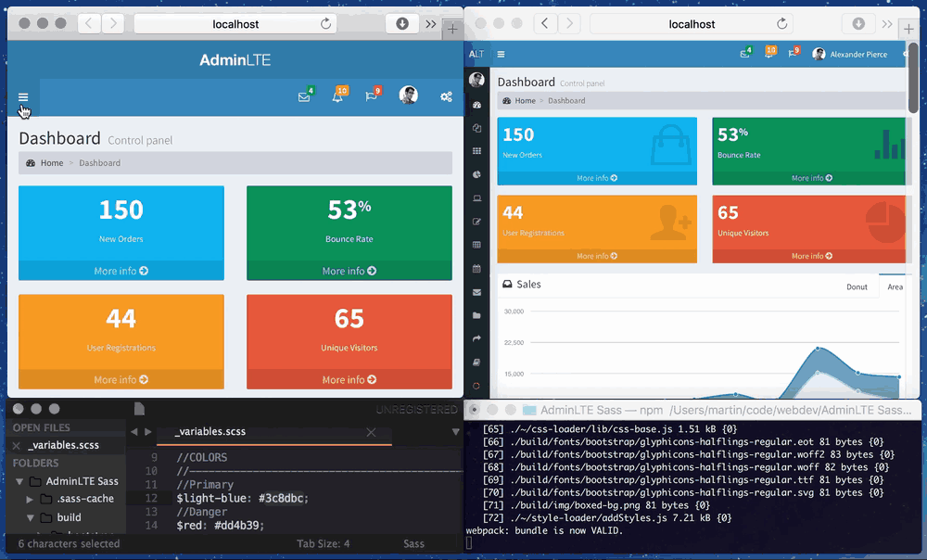Toggle sidebar hamburger in right browser window
Image resolution: width=927 pixels, height=560 pixels.
point(501,55)
